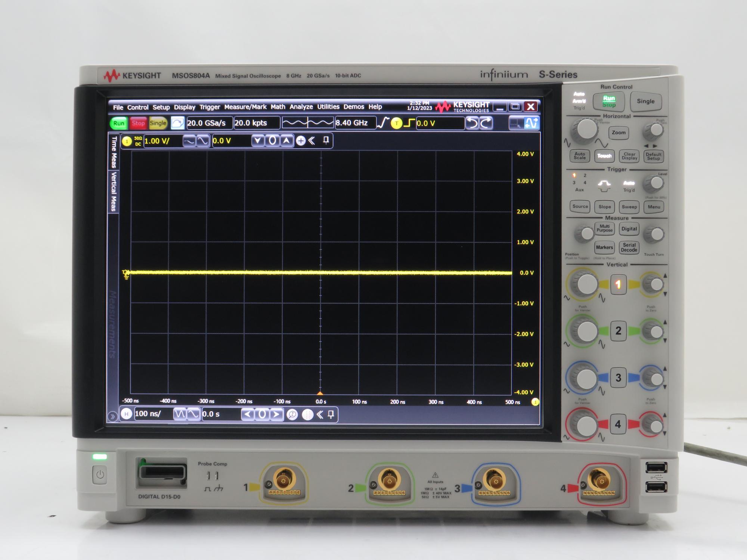Click the redo arrow in toolbar
The height and width of the screenshot is (560, 747).
[486, 123]
